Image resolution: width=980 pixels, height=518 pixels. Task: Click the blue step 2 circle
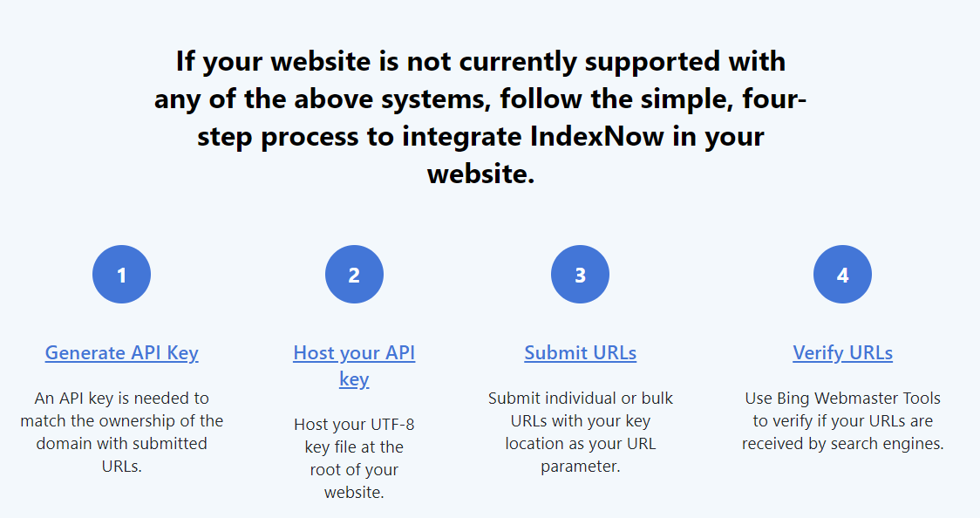(354, 275)
